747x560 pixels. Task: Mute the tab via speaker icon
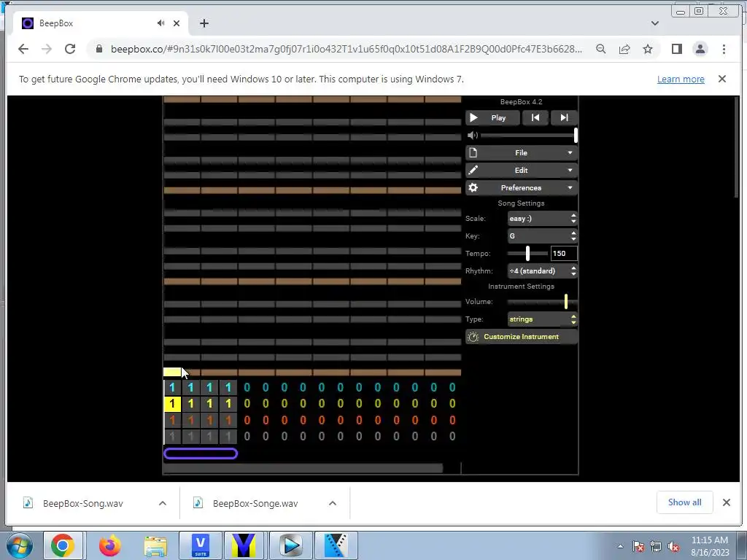[x=160, y=23]
